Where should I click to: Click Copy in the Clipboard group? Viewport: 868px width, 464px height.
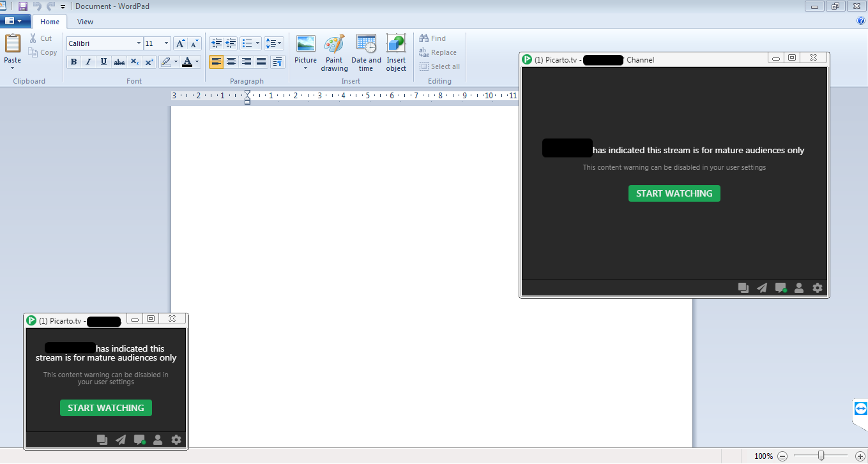coord(43,52)
